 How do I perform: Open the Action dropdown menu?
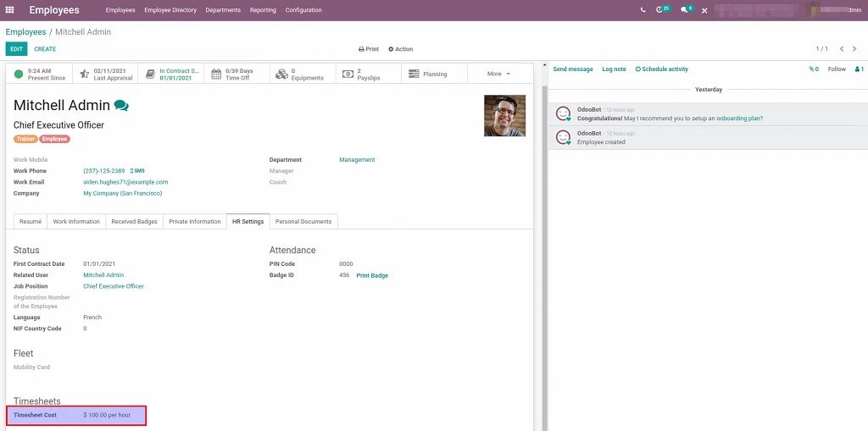coord(401,49)
